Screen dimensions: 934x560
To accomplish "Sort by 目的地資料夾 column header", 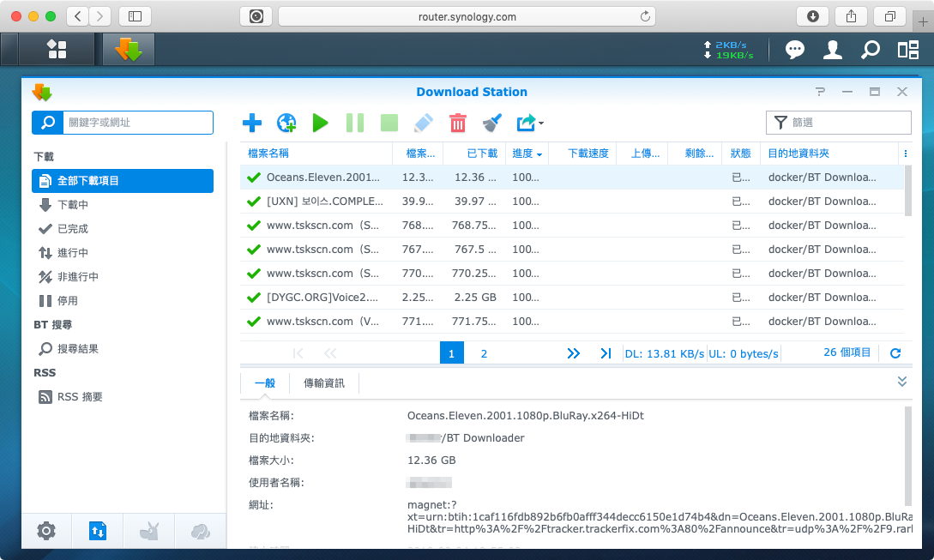I will pyautogui.click(x=829, y=154).
